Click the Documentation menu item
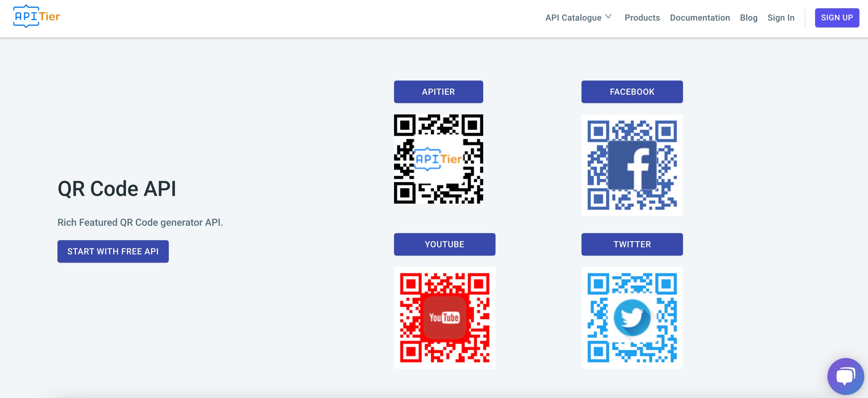The image size is (868, 398). click(x=700, y=18)
